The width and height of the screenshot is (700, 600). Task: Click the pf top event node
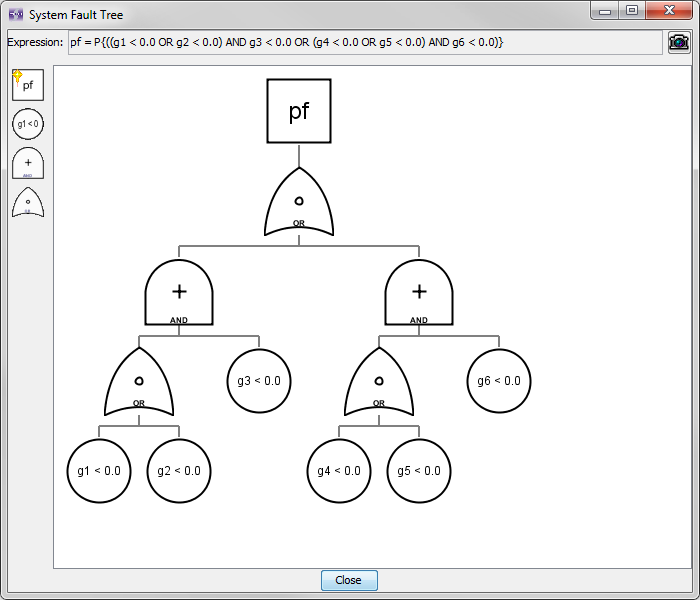pos(299,111)
